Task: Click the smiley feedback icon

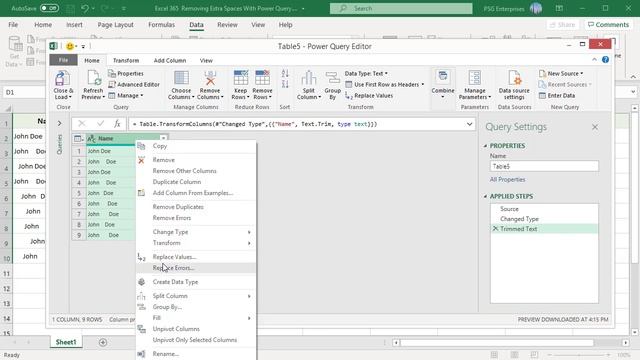Action: [70, 46]
